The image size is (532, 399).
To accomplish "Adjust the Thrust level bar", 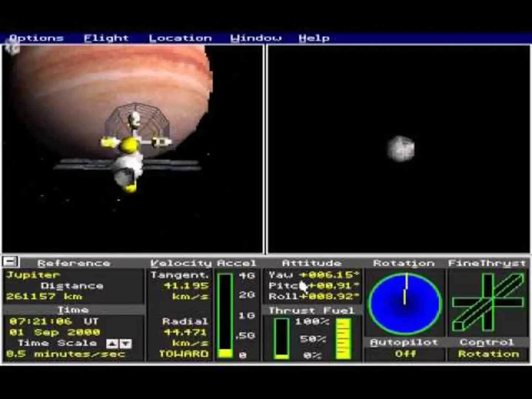I will (x=282, y=338).
